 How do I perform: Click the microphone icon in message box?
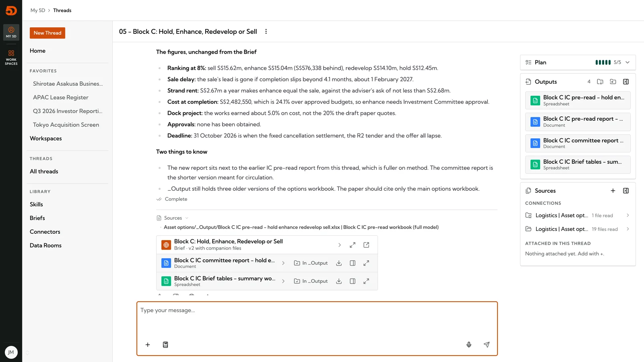point(469,345)
